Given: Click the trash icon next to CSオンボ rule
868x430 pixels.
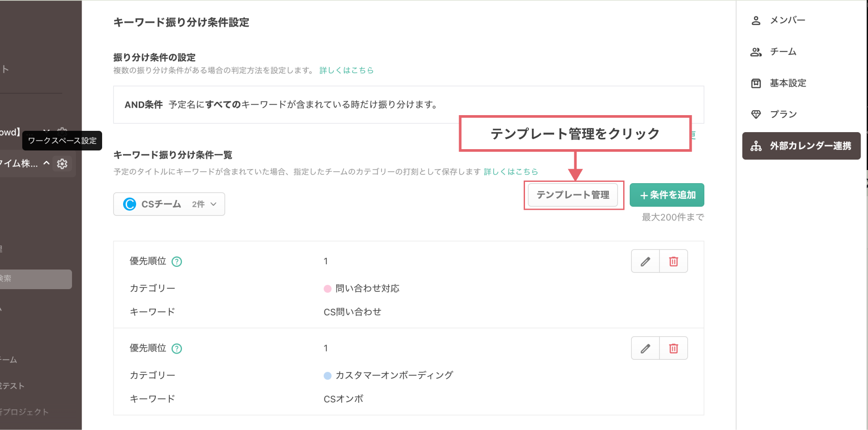Looking at the screenshot, I should (673, 348).
